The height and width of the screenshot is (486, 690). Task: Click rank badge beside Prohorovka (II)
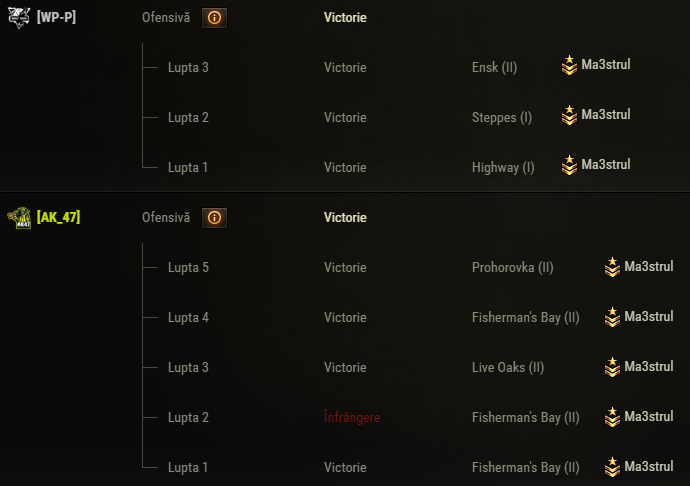[x=612, y=267]
